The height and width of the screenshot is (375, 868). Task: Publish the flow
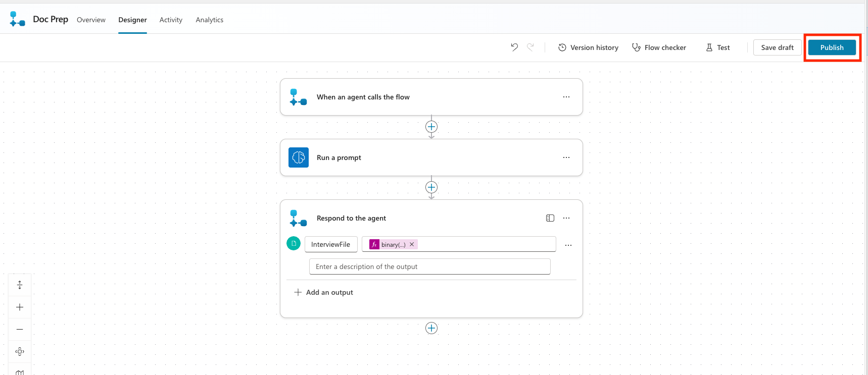[832, 47]
